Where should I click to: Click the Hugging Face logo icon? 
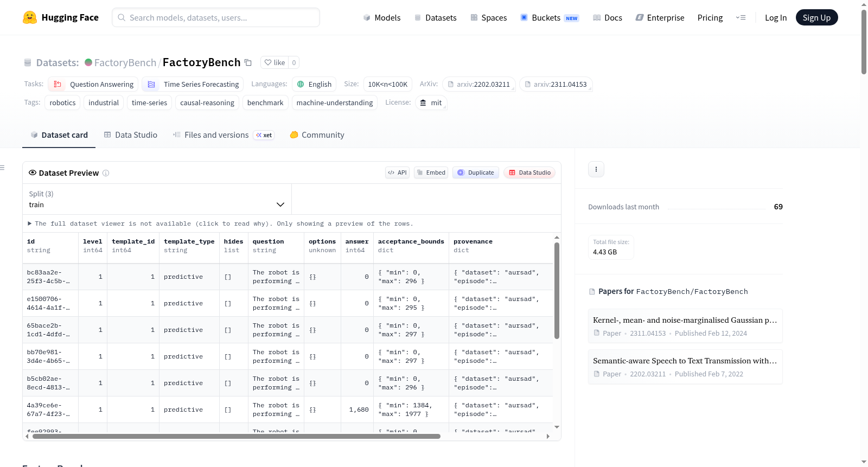point(30,17)
